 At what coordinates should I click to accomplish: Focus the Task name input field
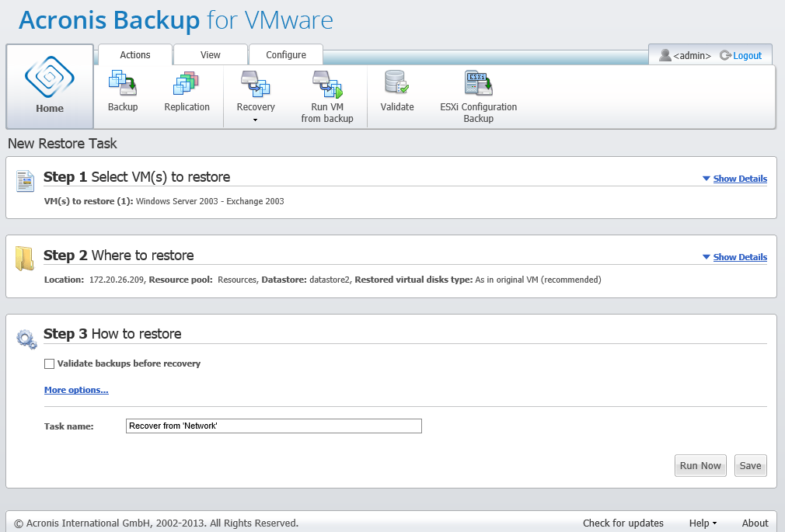coord(274,426)
